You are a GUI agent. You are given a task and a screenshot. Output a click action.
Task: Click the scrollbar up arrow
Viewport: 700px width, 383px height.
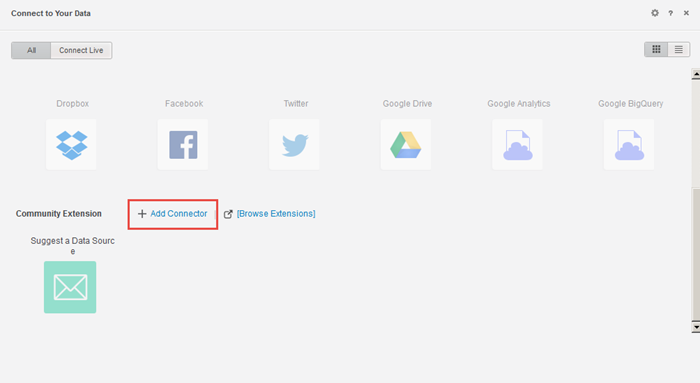point(696,74)
